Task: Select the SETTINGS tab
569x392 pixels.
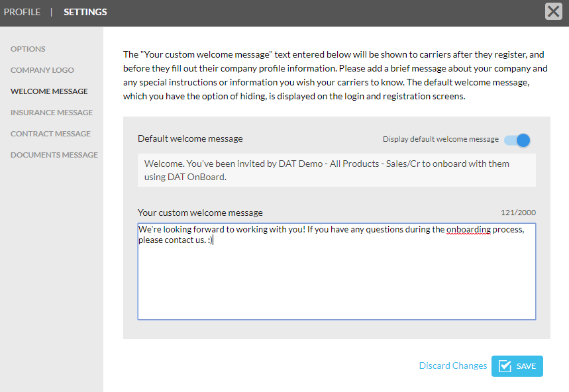Action: pyautogui.click(x=85, y=12)
